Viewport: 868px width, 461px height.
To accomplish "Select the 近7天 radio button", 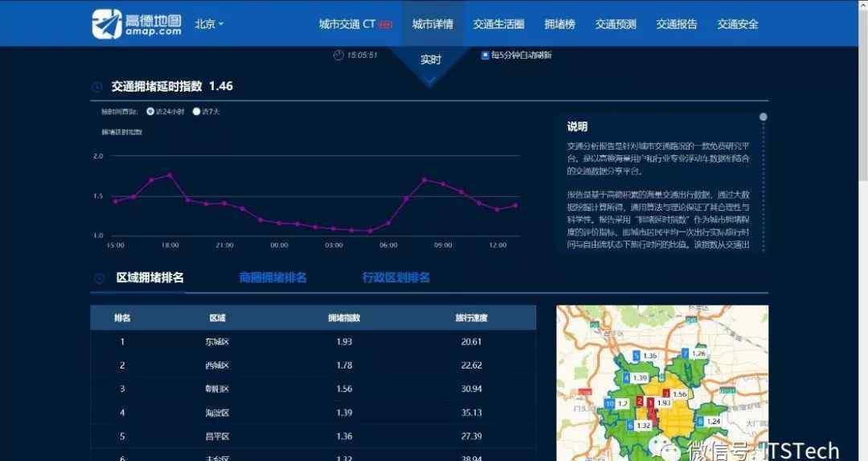I will click(196, 111).
